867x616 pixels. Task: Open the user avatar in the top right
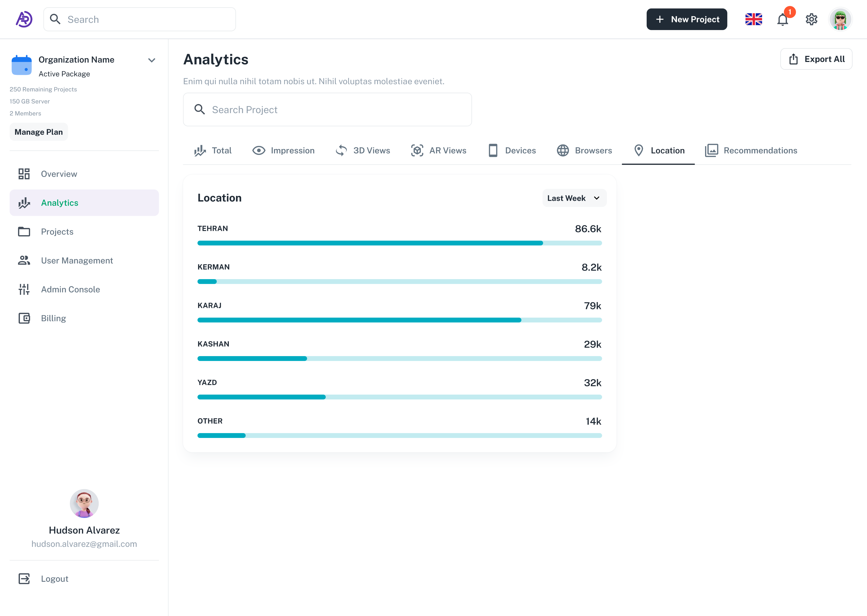coord(840,19)
